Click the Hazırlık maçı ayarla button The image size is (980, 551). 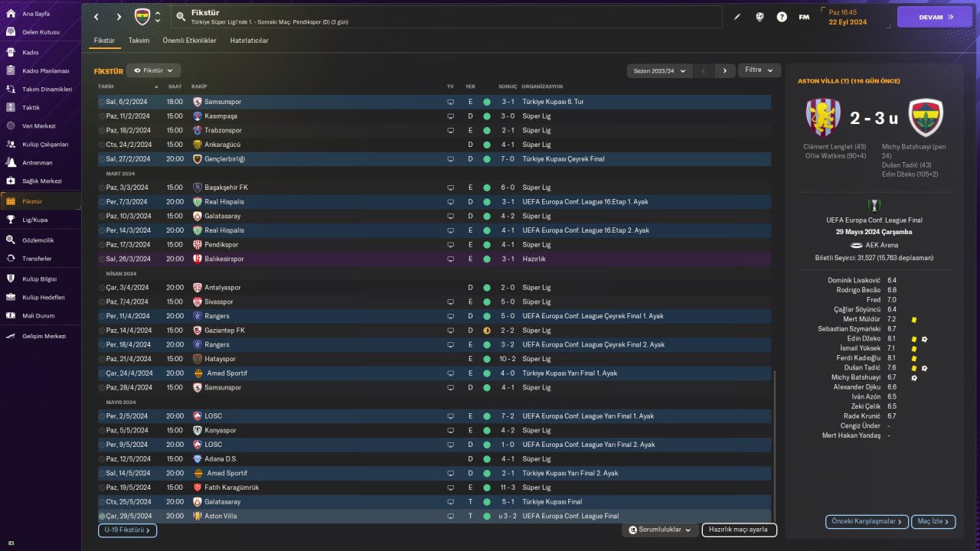click(739, 530)
